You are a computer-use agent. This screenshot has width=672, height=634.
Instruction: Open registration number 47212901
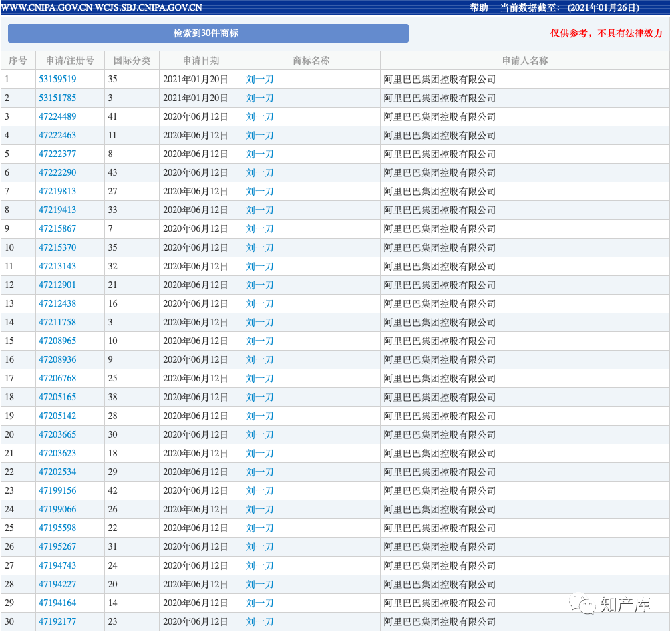[57, 285]
